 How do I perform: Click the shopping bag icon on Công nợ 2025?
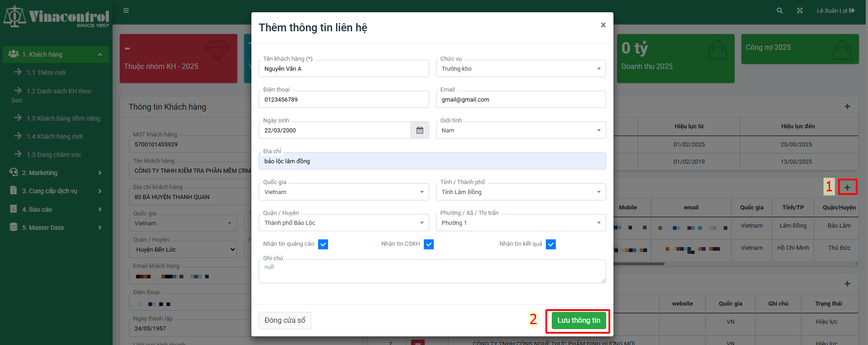click(842, 50)
